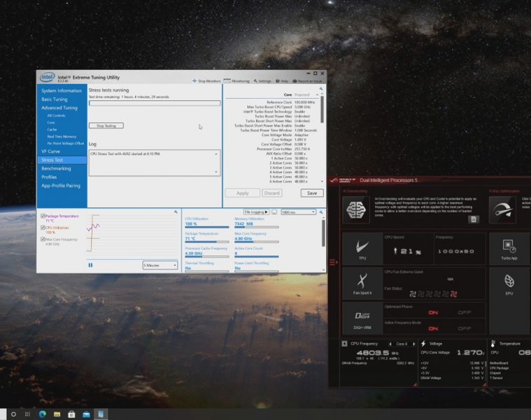The height and width of the screenshot is (420, 531).
Task: Open Benchmarking section
Action: tap(56, 168)
